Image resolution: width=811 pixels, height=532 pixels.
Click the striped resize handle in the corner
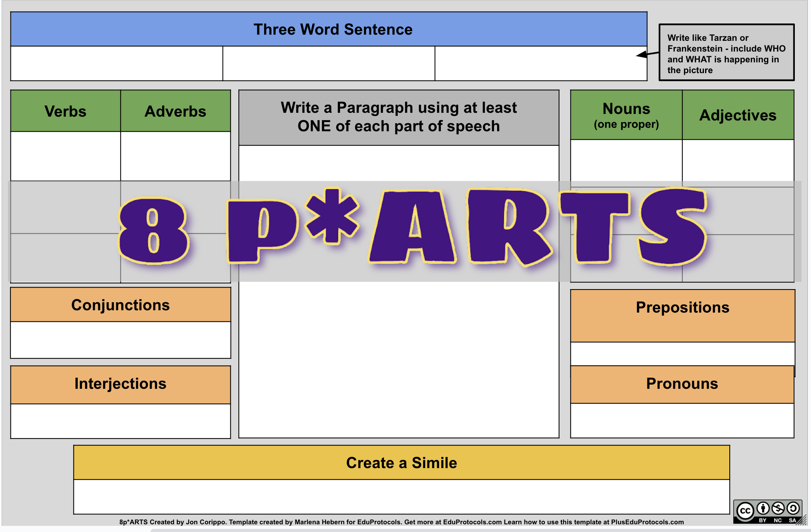pos(803,521)
